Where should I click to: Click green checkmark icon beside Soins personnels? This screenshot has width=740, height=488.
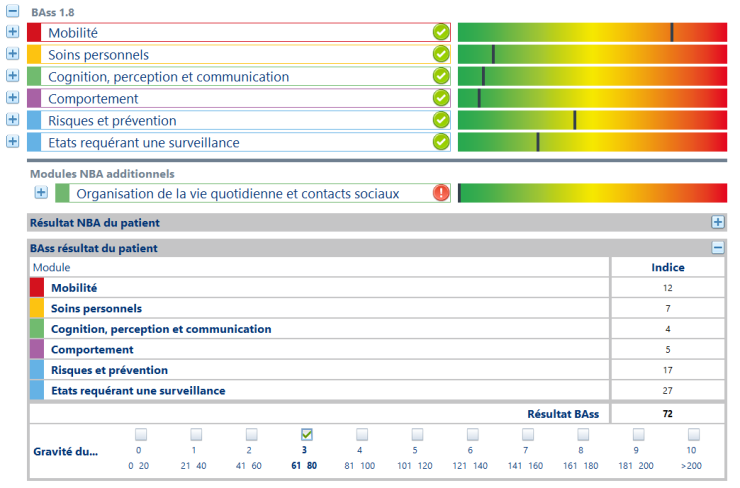[440, 55]
